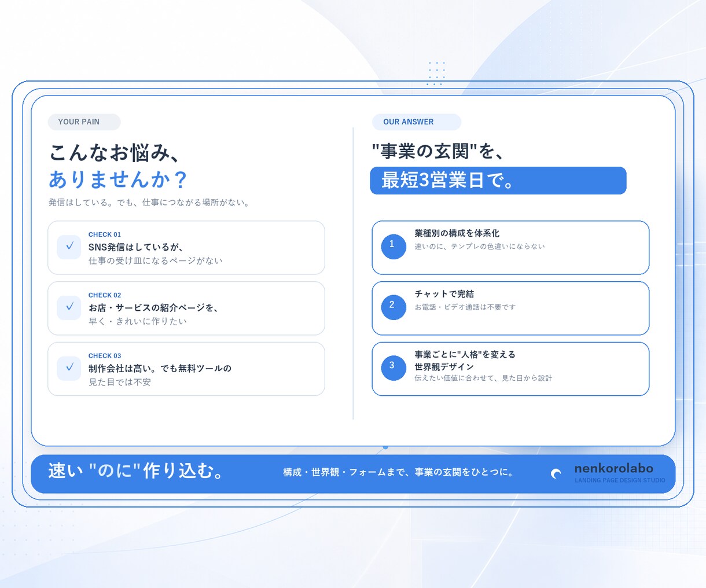Click the お電話・ビデオ通話は不要です text
Screen dimensions: 706x588
click(x=465, y=307)
